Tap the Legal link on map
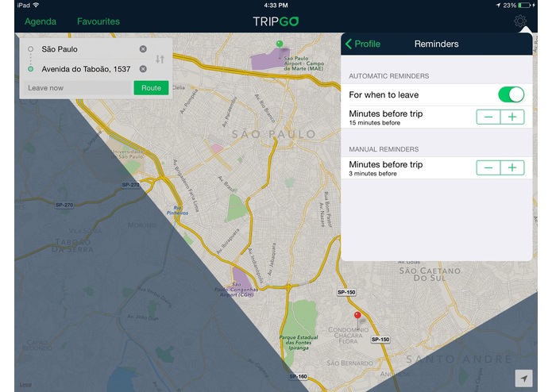This screenshot has width=552, height=392. (25, 385)
